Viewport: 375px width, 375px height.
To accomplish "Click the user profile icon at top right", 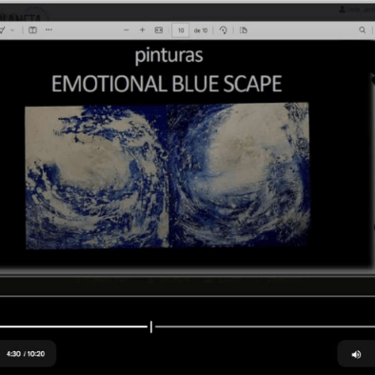I will pyautogui.click(x=342, y=10).
